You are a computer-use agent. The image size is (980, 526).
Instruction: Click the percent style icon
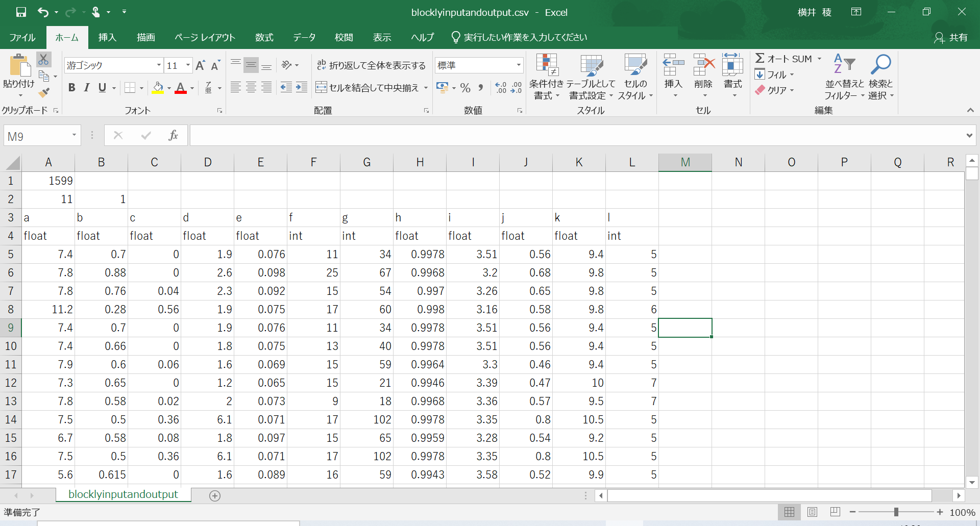click(465, 88)
